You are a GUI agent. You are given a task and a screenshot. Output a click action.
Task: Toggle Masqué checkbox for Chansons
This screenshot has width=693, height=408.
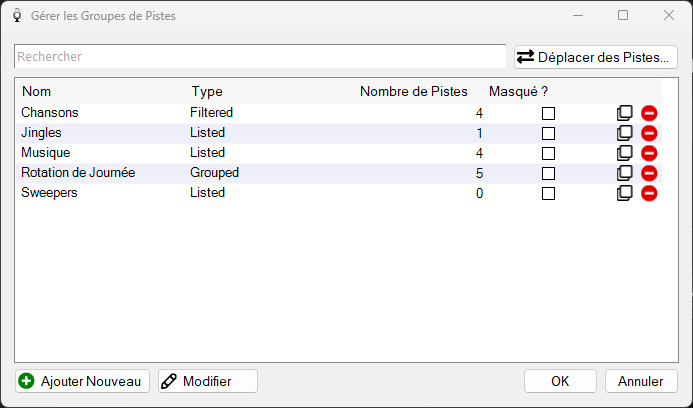point(548,114)
